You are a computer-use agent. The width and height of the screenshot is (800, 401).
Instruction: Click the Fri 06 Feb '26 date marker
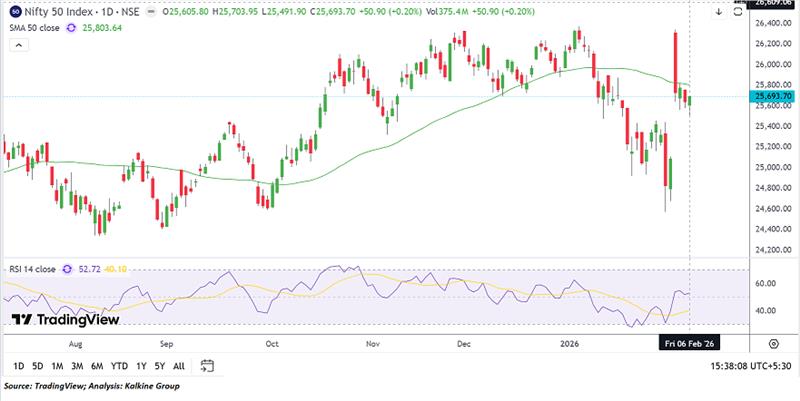[690, 341]
